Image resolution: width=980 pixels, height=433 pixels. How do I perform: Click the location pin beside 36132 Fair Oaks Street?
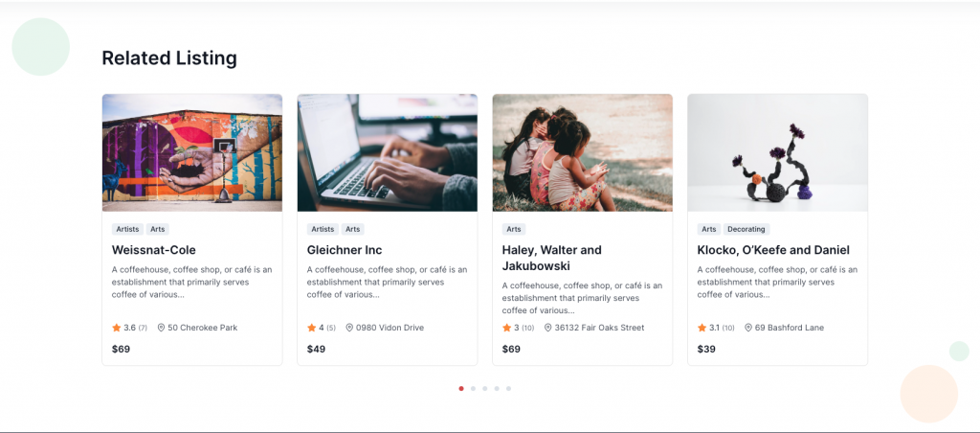pyautogui.click(x=548, y=328)
